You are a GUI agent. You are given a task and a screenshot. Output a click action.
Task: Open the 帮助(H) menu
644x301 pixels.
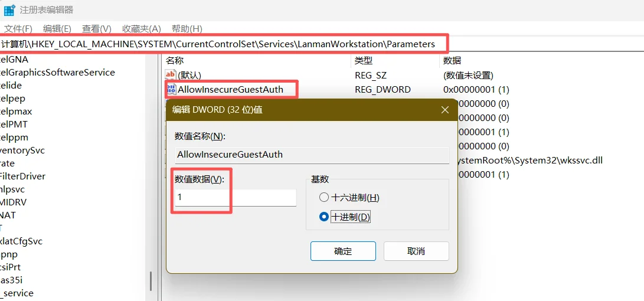click(x=187, y=29)
